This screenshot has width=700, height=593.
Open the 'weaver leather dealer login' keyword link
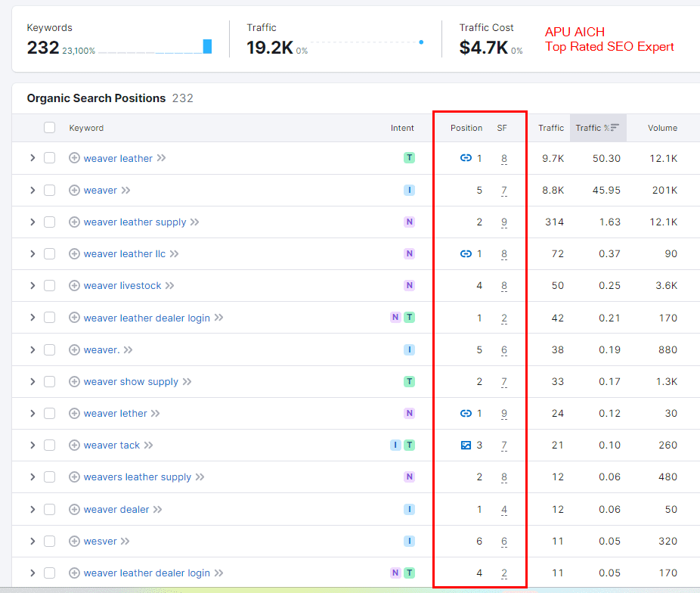(x=147, y=318)
